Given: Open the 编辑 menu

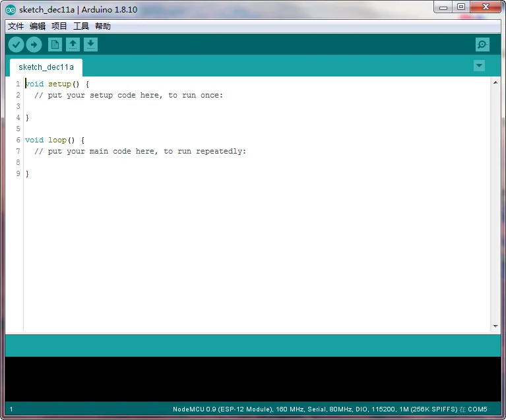Looking at the screenshot, I should tap(38, 26).
